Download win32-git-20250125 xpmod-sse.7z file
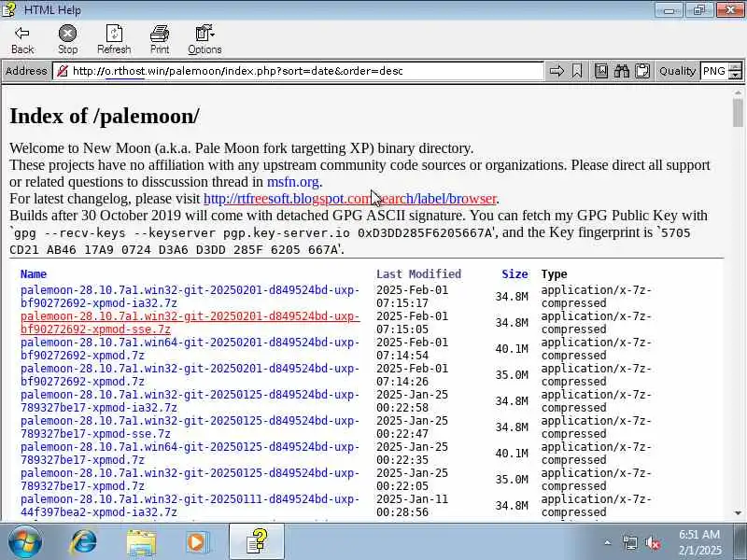This screenshot has width=747, height=560. point(190,427)
